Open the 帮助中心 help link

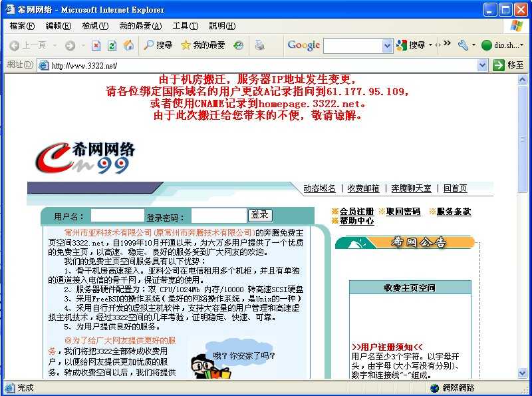[356, 221]
